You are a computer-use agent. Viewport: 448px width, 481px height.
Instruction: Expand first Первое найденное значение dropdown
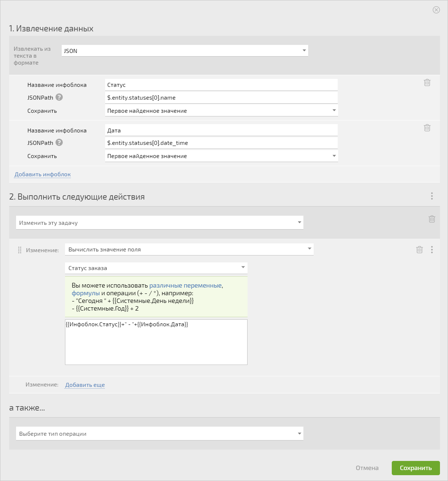(x=222, y=111)
